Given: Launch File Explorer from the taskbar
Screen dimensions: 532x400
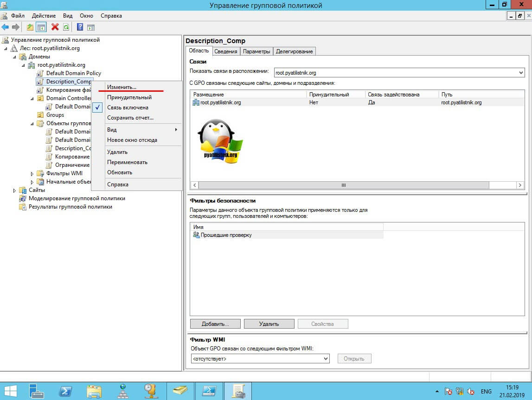Looking at the screenshot, I should (94, 391).
